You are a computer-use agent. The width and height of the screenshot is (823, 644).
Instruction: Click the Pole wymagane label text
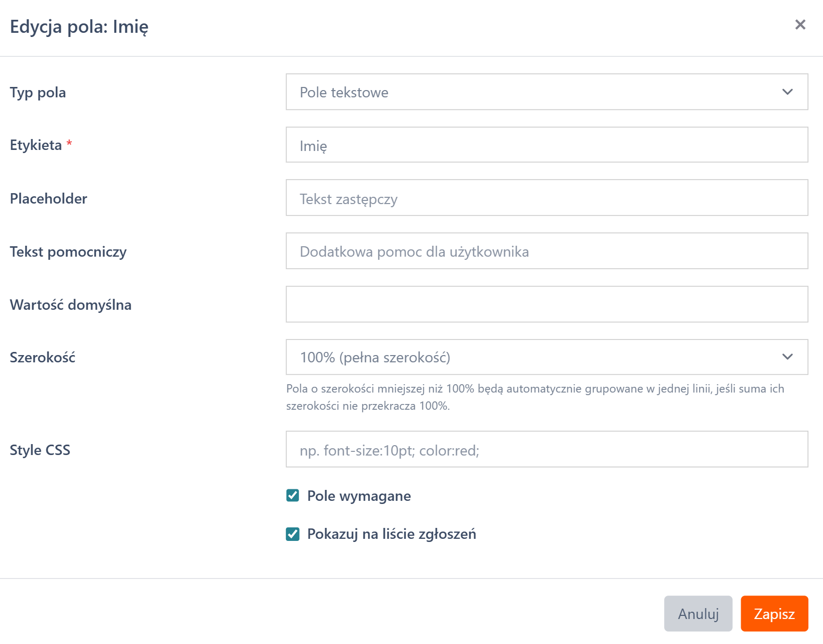click(359, 496)
